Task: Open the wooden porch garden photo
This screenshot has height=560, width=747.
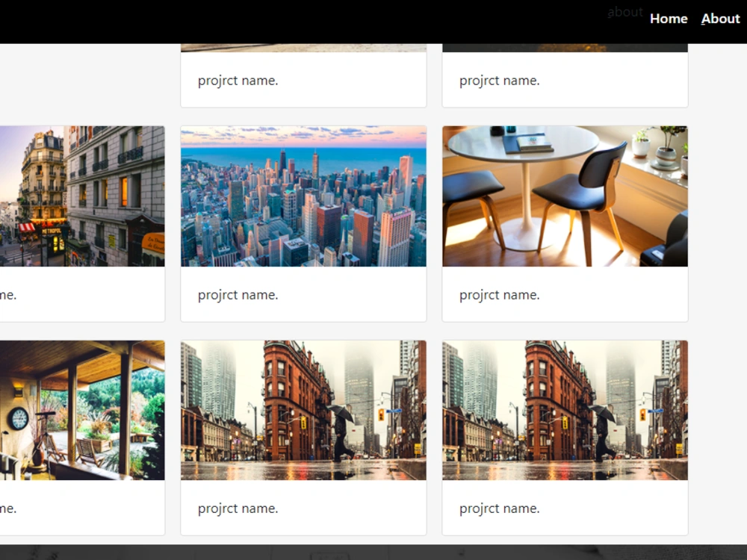Action: pos(82,410)
